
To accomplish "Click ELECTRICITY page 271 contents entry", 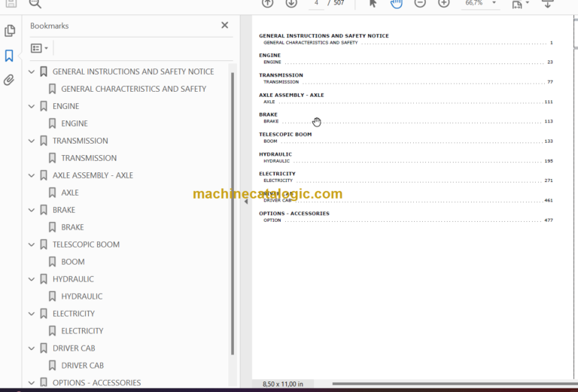I will click(408, 181).
